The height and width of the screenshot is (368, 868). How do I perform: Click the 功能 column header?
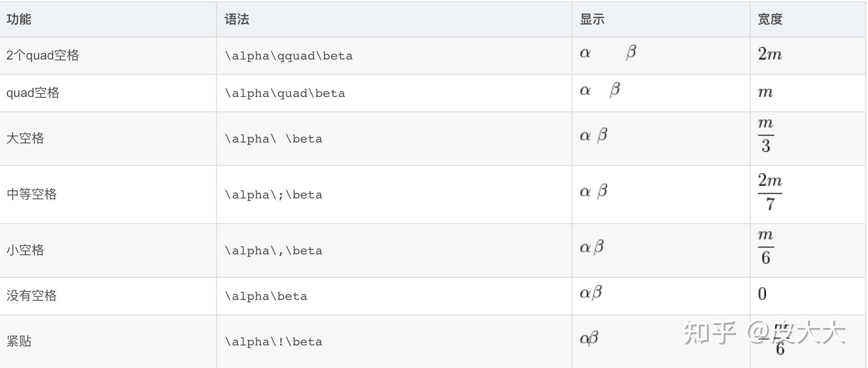click(19, 19)
